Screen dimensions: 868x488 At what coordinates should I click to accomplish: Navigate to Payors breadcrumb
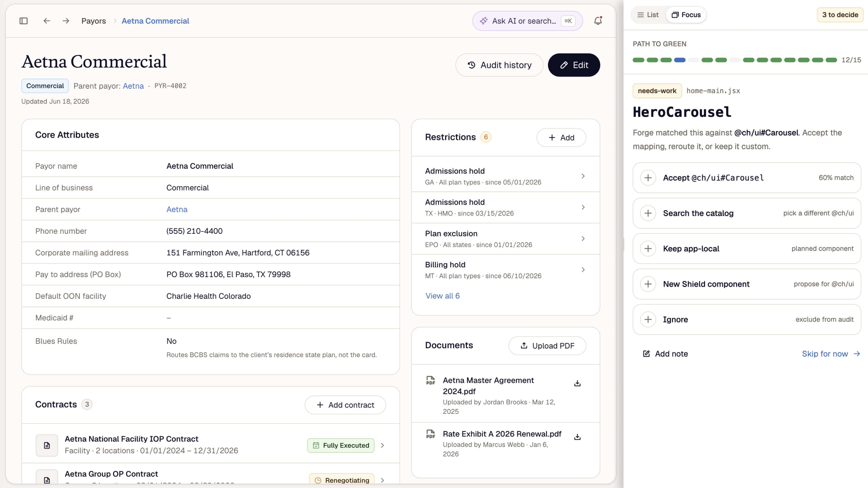click(x=94, y=21)
